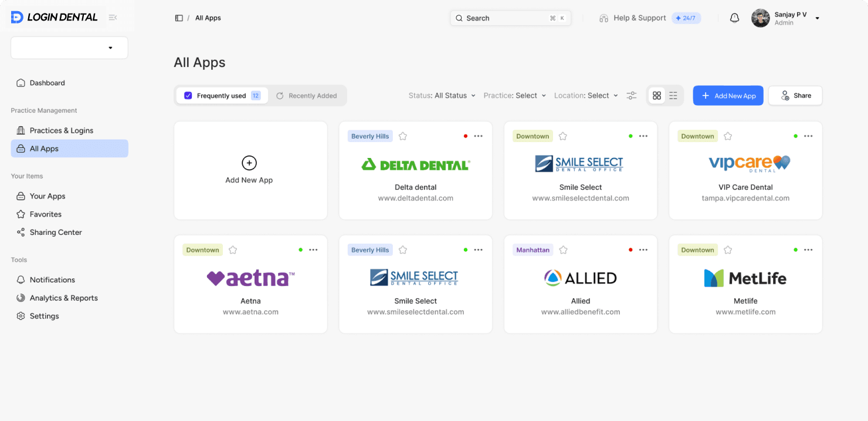Click the Downtown tag on Aetna card
Viewport: 868px width, 421px height.
[x=203, y=250]
